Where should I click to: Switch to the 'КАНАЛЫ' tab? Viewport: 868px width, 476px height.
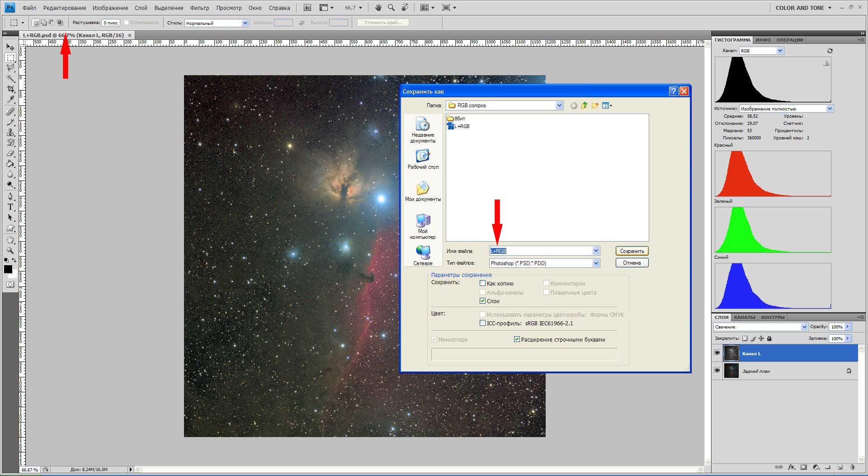[744, 317]
